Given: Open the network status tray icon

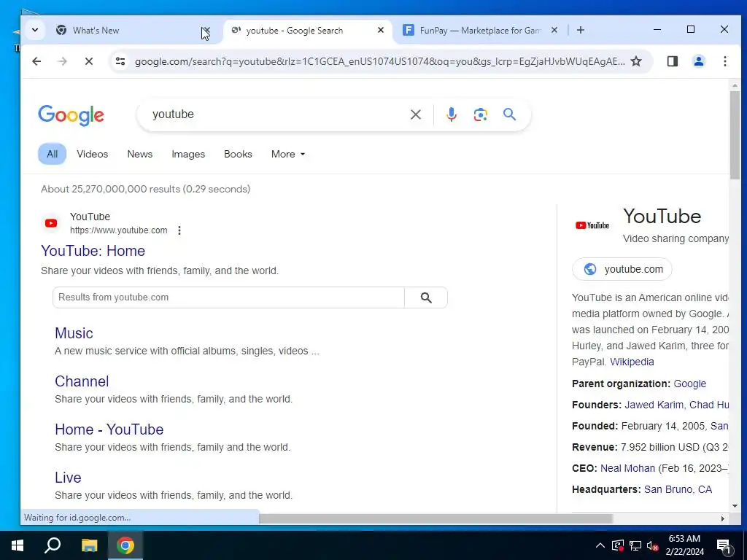Looking at the screenshot, I should click(635, 545).
